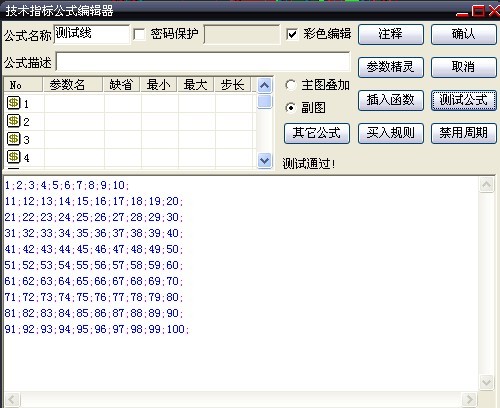Open the 参数精灵 wizard
500x408 pixels.
[391, 67]
